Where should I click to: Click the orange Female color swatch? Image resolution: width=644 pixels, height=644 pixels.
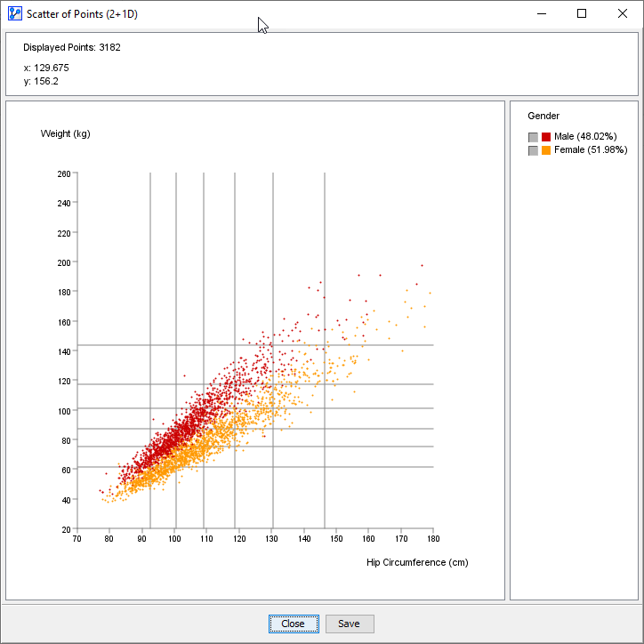pyautogui.click(x=546, y=150)
